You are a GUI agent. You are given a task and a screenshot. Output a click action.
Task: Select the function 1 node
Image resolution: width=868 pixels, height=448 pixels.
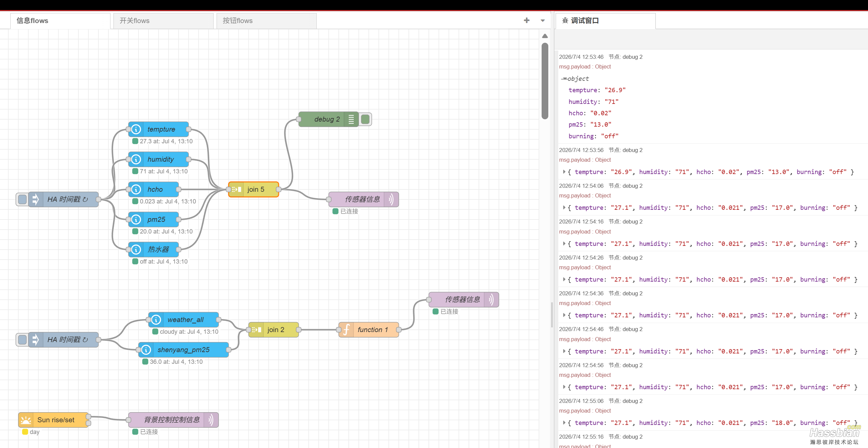369,330
